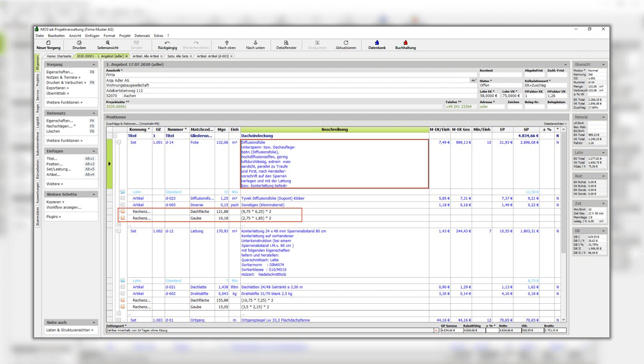Open the Detailfenster
This screenshot has height=364, width=644.
[x=286, y=42]
